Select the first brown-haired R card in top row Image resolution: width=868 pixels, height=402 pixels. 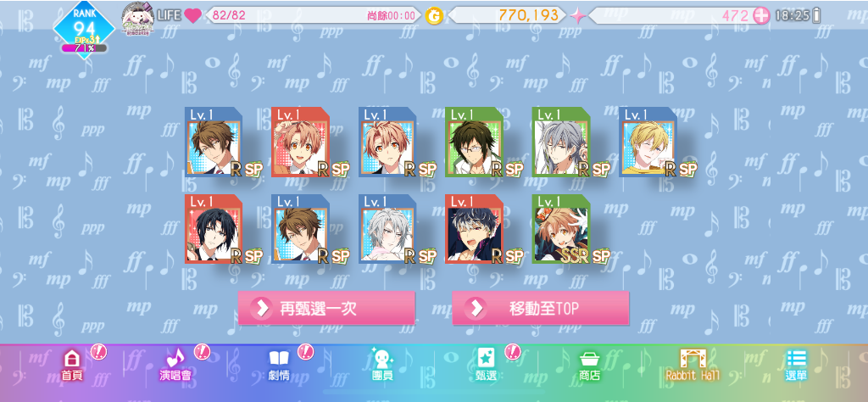[x=214, y=142]
